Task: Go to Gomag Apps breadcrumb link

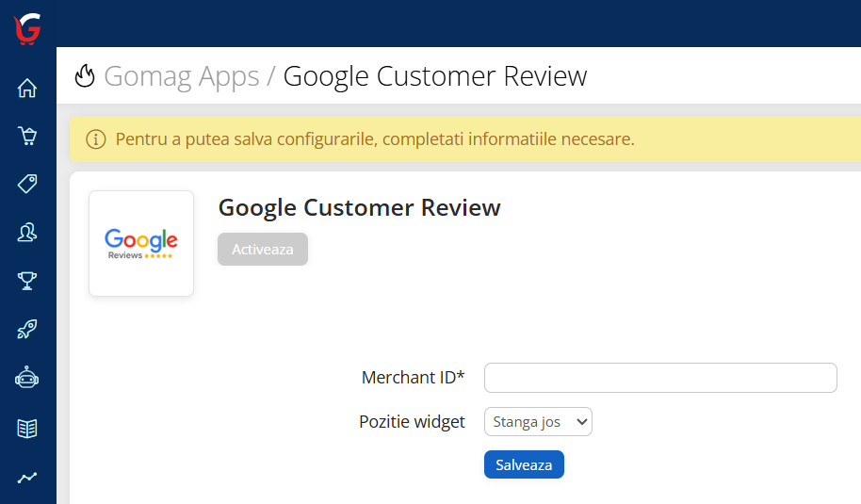Action: (x=181, y=76)
